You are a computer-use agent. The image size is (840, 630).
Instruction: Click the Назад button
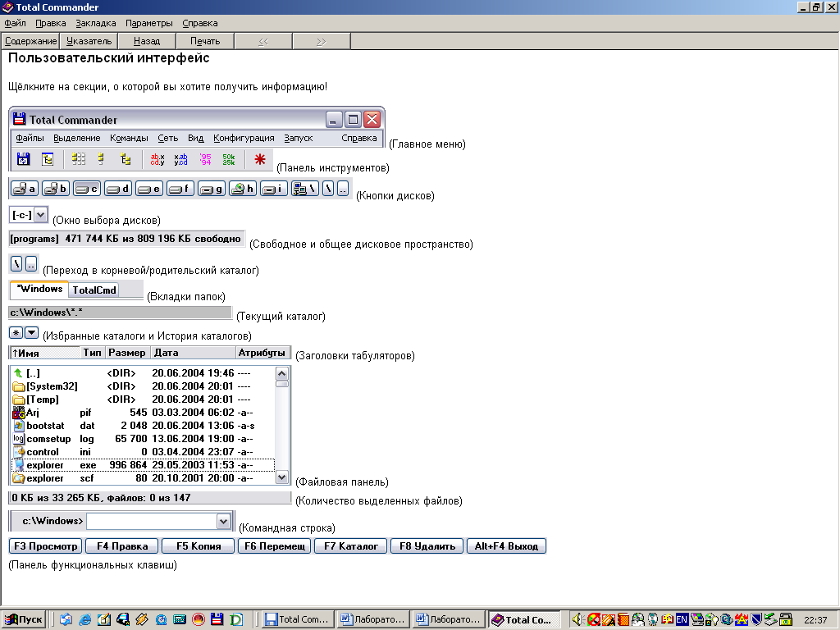[147, 41]
